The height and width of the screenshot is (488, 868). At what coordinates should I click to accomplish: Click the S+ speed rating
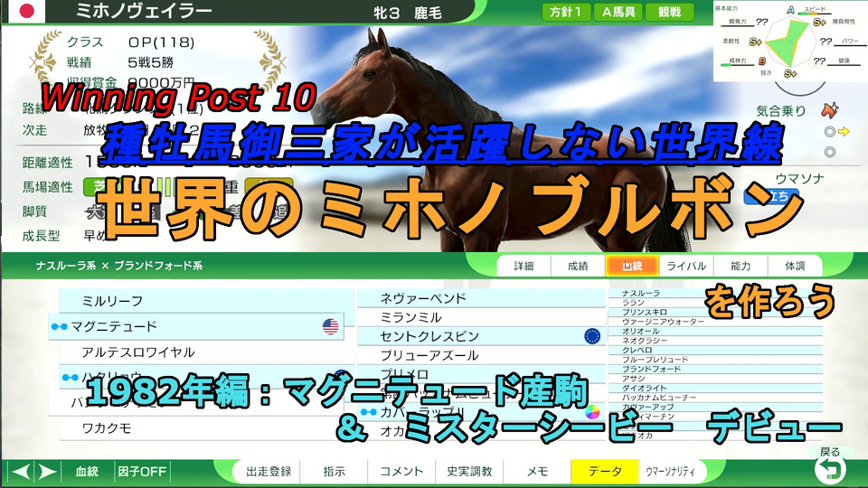(x=819, y=22)
